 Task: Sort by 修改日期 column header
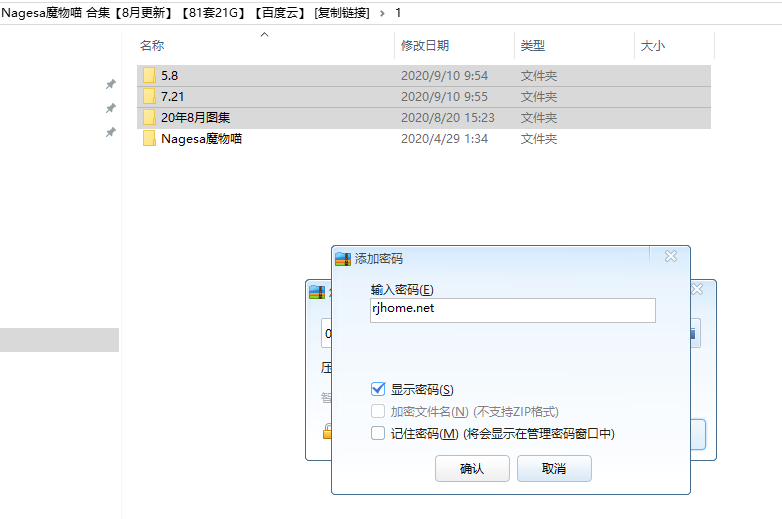coord(425,46)
